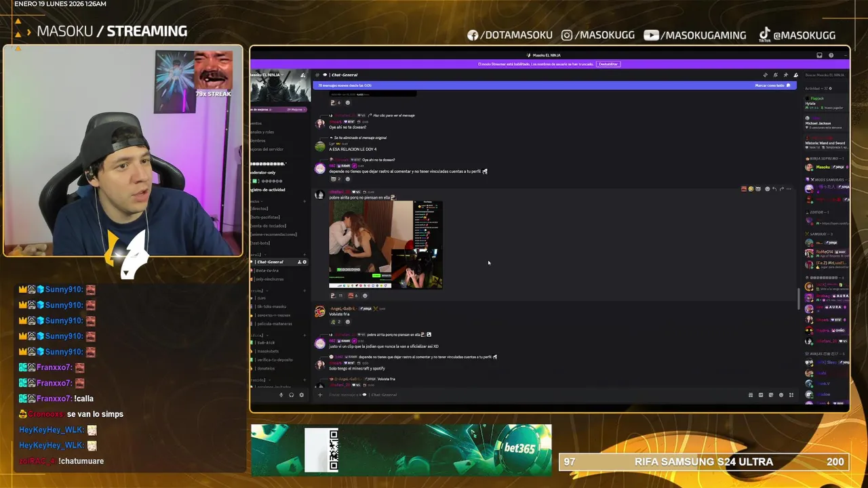The height and width of the screenshot is (488, 868).
Task: Mute microphone in user panel
Action: 281,394
